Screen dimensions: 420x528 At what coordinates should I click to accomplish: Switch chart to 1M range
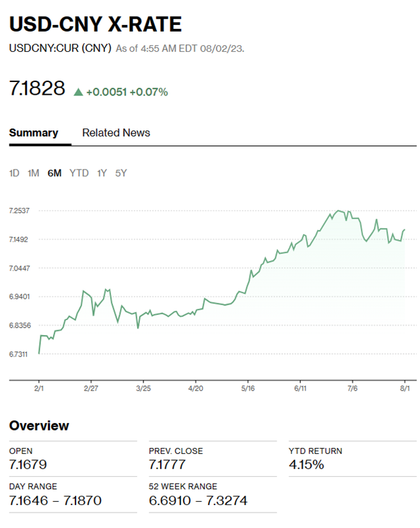[33, 173]
